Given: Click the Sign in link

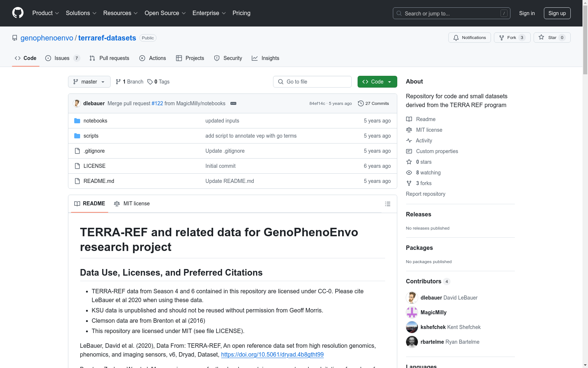Looking at the screenshot, I should 527,13.
